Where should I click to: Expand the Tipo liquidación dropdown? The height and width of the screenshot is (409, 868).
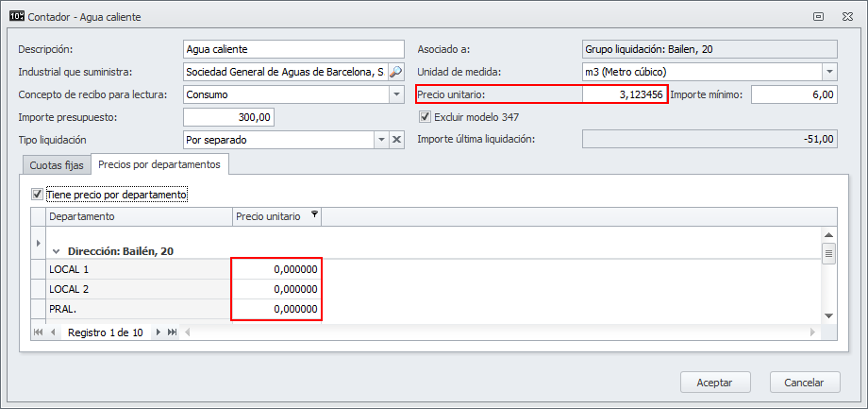pyautogui.click(x=381, y=140)
